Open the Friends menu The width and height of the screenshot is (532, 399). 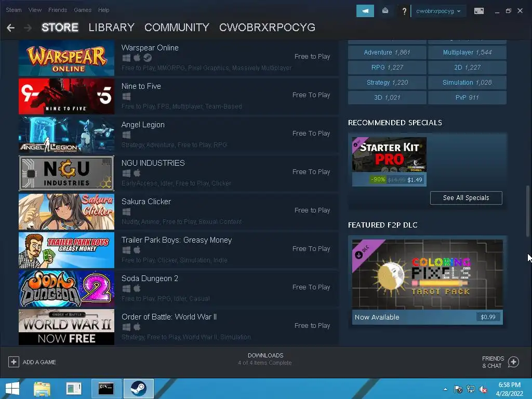click(x=58, y=10)
